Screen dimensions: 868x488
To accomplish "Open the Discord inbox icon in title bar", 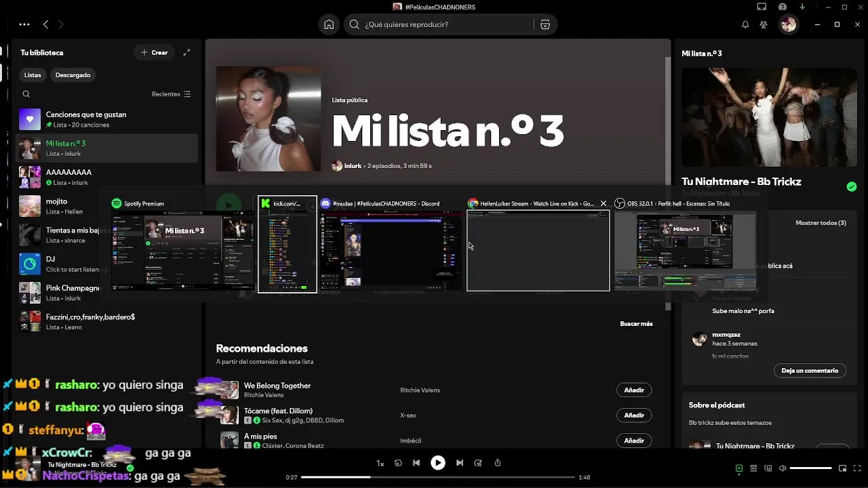I will pyautogui.click(x=762, y=7).
